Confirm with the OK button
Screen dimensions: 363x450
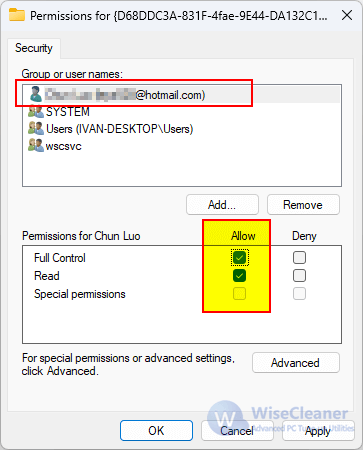(x=156, y=431)
